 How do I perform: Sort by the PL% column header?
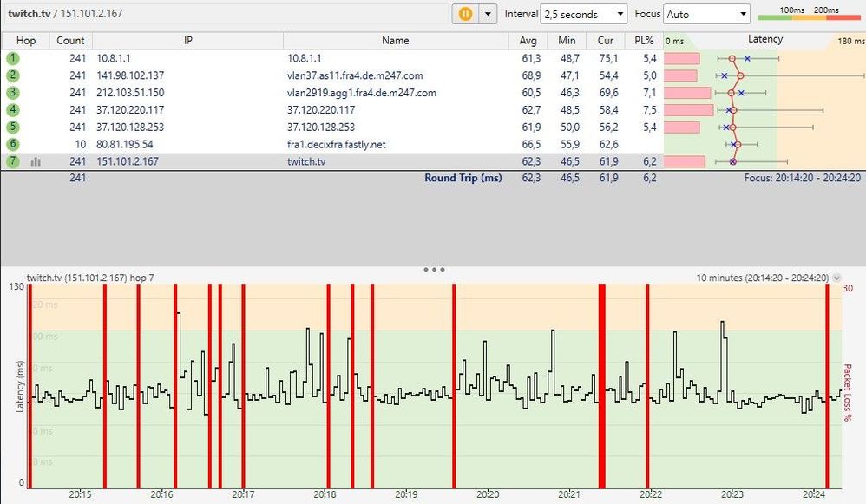(x=644, y=40)
